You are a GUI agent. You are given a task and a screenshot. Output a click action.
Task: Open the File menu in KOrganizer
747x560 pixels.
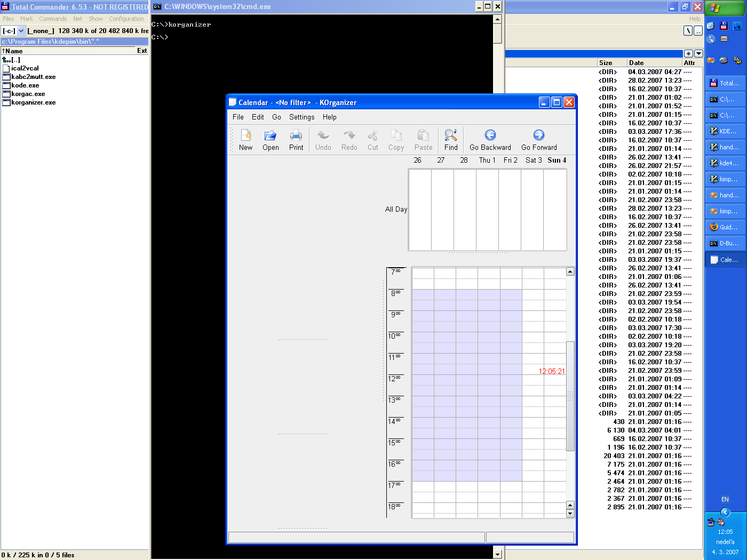click(x=238, y=117)
